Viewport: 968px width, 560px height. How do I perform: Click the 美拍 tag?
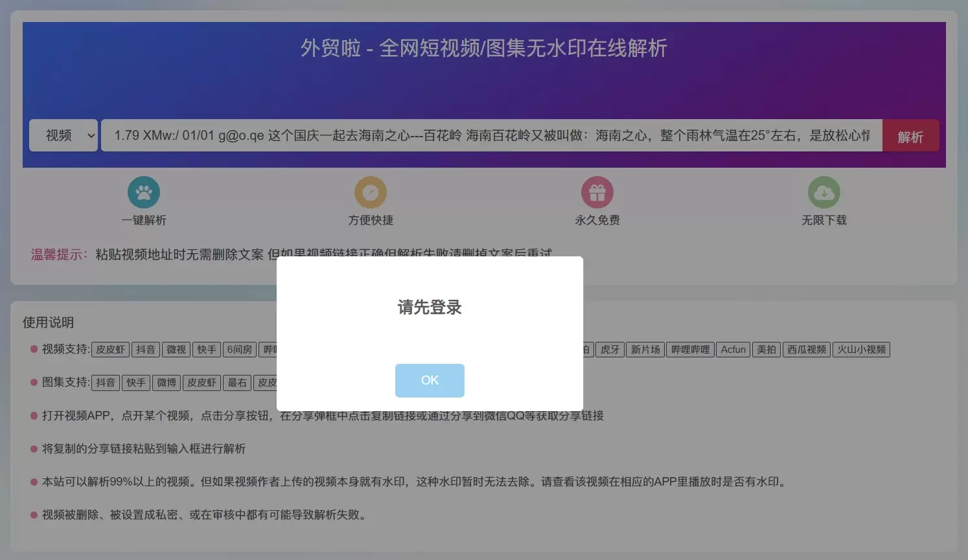pyautogui.click(x=766, y=350)
